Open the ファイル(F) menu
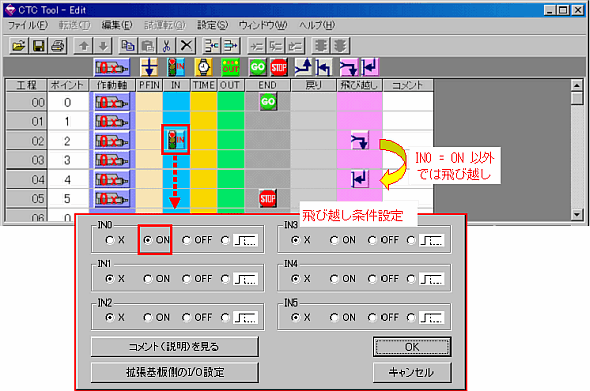590x391 pixels. click(x=28, y=25)
